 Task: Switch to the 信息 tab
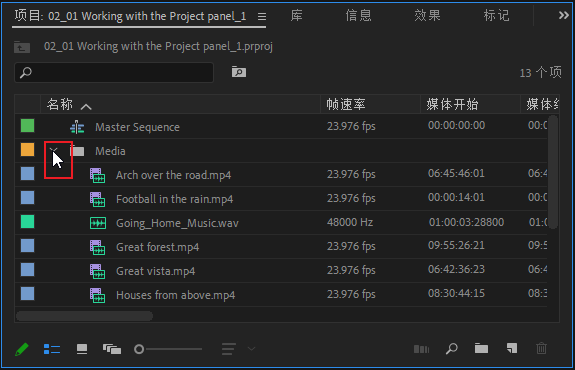358,16
